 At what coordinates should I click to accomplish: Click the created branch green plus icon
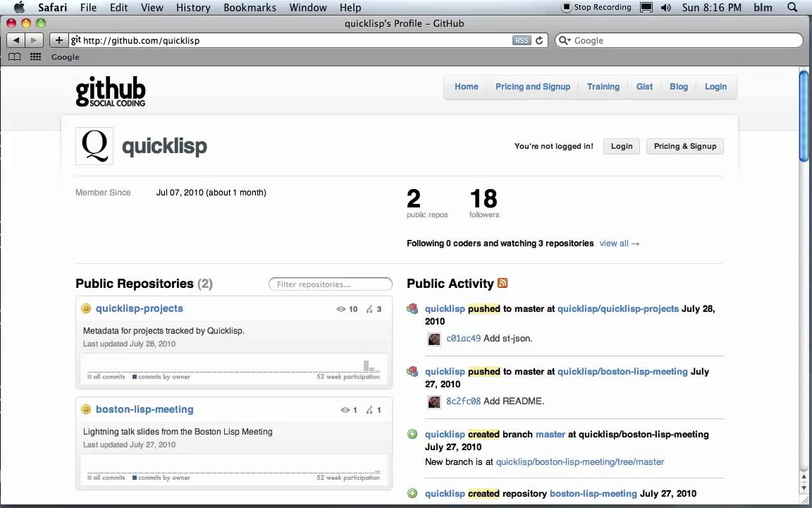[x=412, y=435]
